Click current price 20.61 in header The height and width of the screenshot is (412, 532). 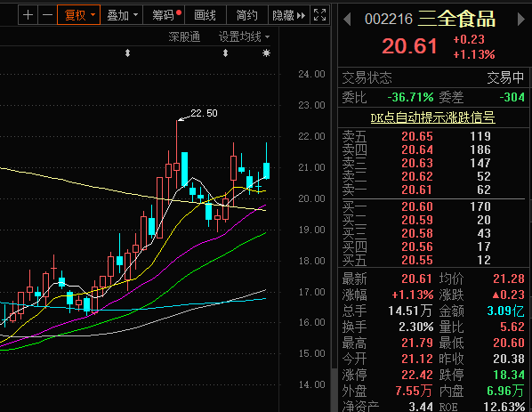coord(409,46)
